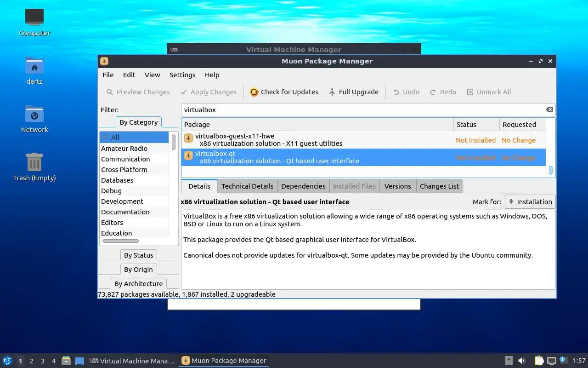
Task: Click category list vertical scrollbar
Action: click(x=174, y=142)
